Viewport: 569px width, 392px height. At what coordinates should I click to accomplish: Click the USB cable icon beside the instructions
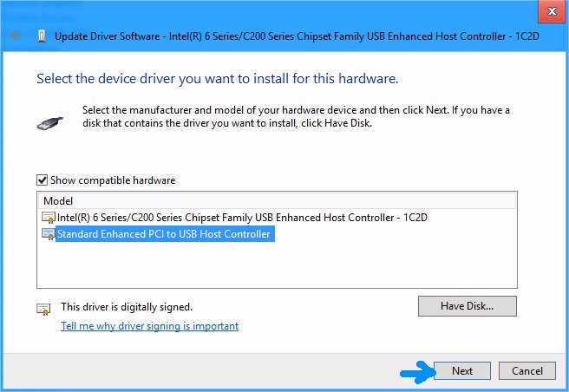50,121
